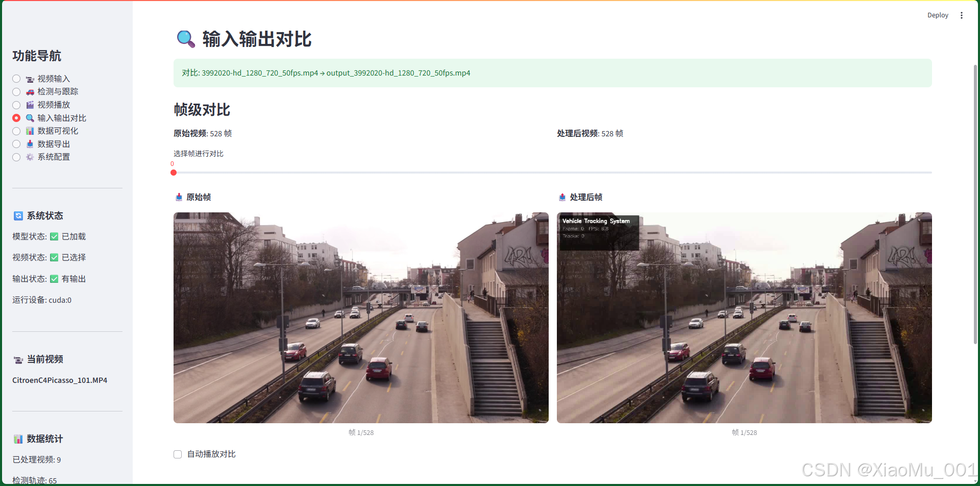Click the 帧级对比 heading
Image resolution: width=980 pixels, height=486 pixels.
[x=202, y=110]
